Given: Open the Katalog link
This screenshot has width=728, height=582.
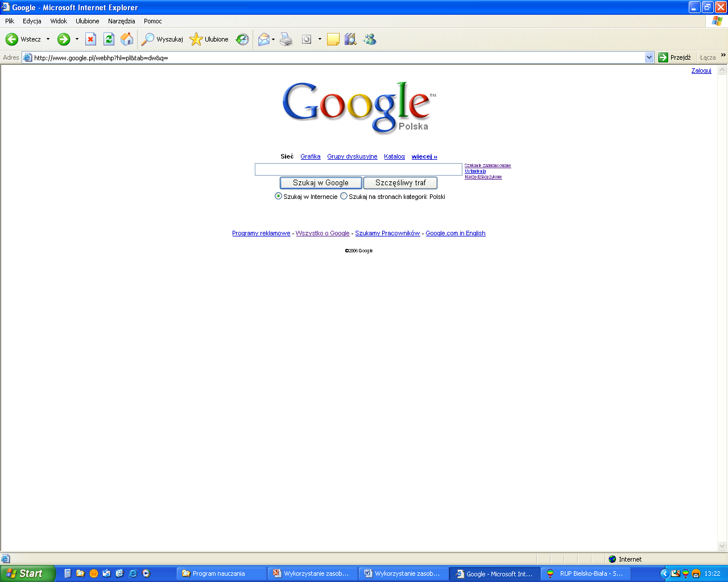Looking at the screenshot, I should pyautogui.click(x=394, y=157).
